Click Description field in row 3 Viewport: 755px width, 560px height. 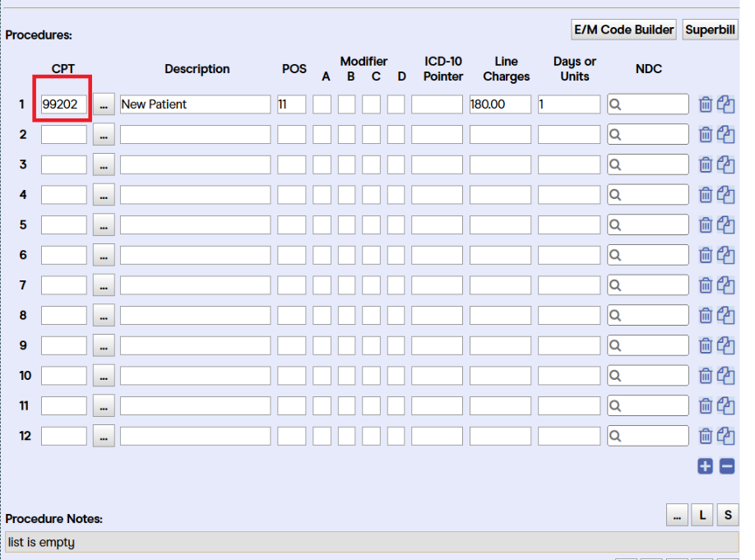click(195, 164)
